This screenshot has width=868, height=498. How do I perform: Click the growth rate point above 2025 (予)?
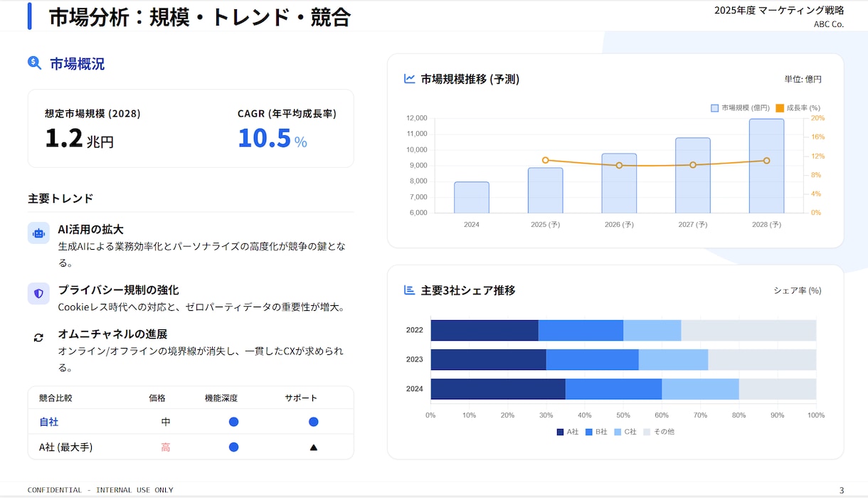tap(545, 160)
